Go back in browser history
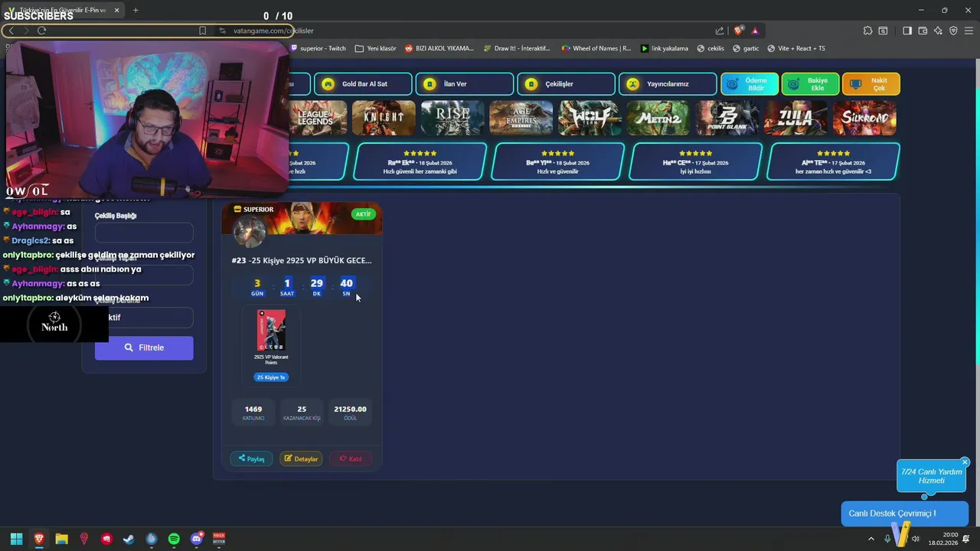Viewport: 980px width, 551px height. [11, 31]
